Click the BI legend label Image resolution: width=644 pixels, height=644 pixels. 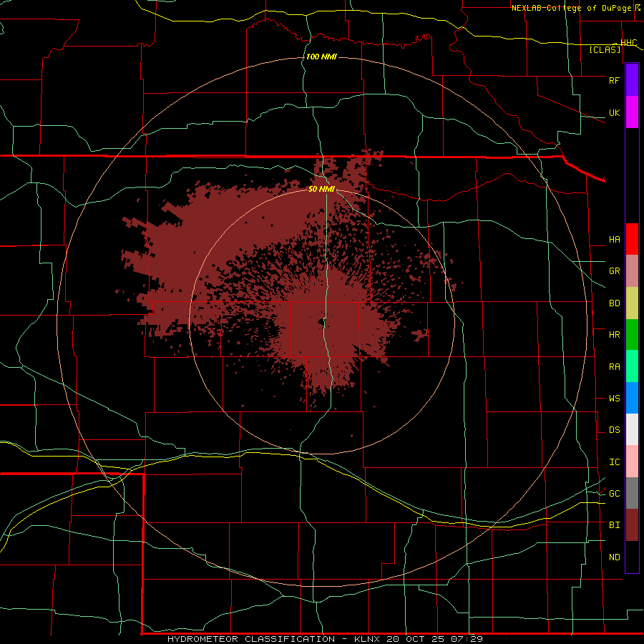pos(614,525)
